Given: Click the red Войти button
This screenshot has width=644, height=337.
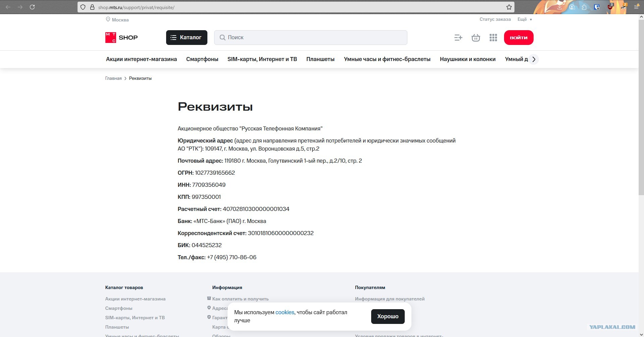Looking at the screenshot, I should pos(518,38).
